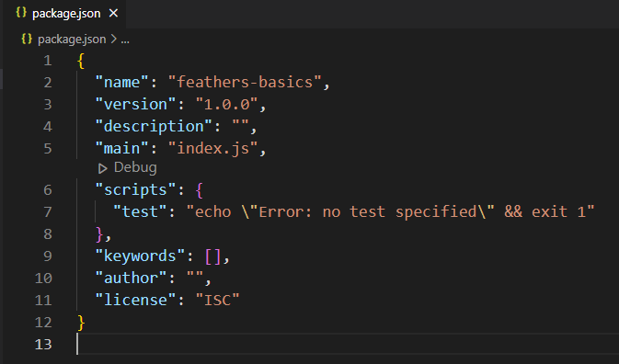Close the package.json tab
The image size is (619, 364).
pos(113,14)
